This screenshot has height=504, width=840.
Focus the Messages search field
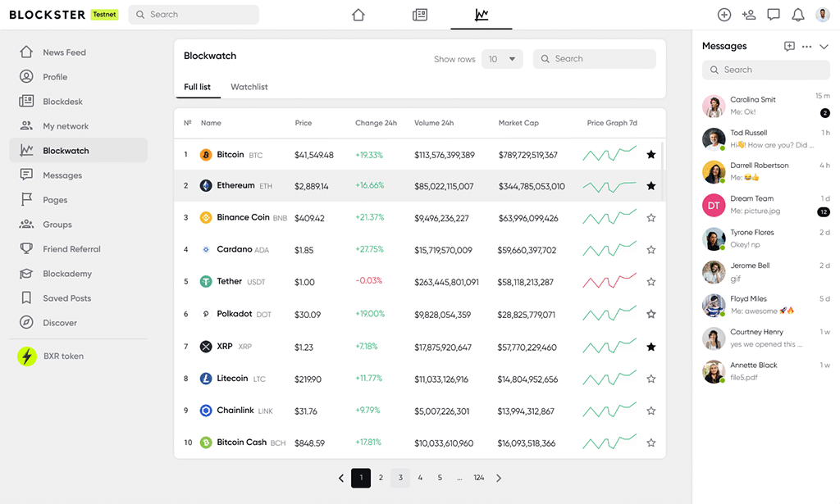click(x=766, y=70)
